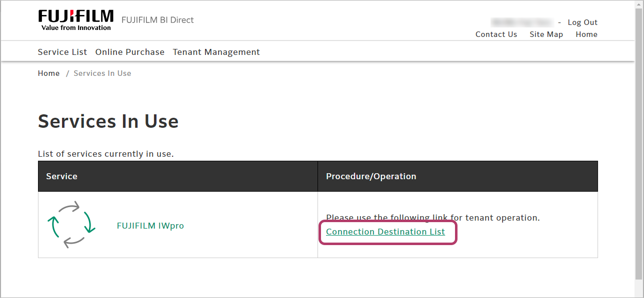644x298 pixels.
Task: Click the tenant operation instruction text
Action: (432, 218)
